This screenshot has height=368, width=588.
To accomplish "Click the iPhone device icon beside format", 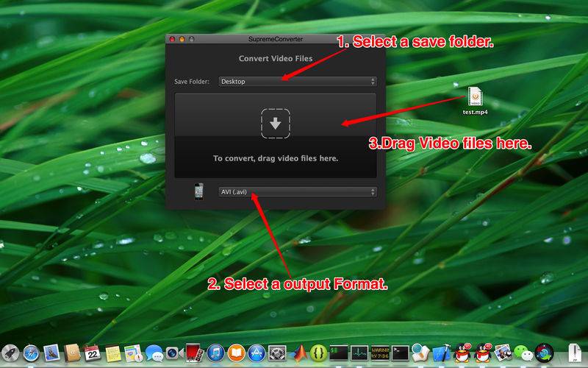I will click(198, 191).
